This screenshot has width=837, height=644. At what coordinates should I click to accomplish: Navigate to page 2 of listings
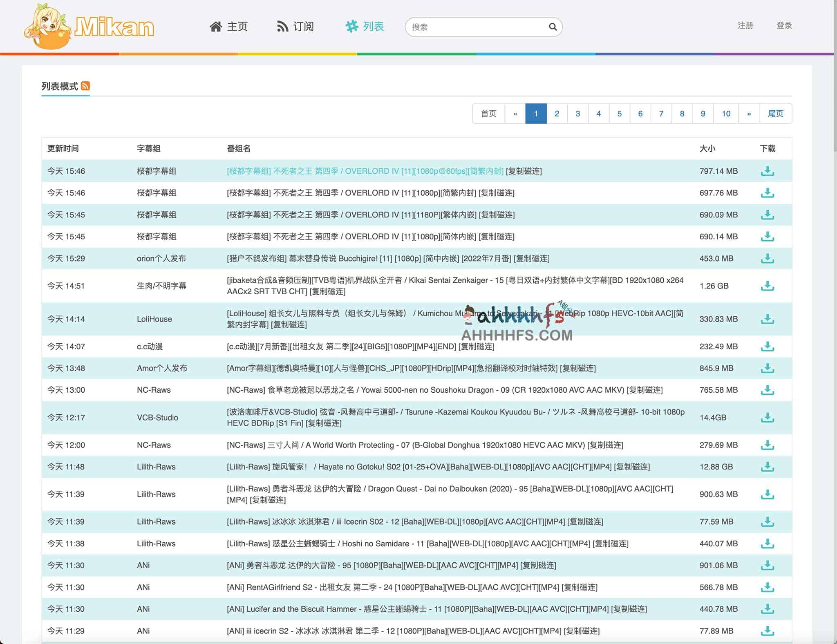[556, 113]
